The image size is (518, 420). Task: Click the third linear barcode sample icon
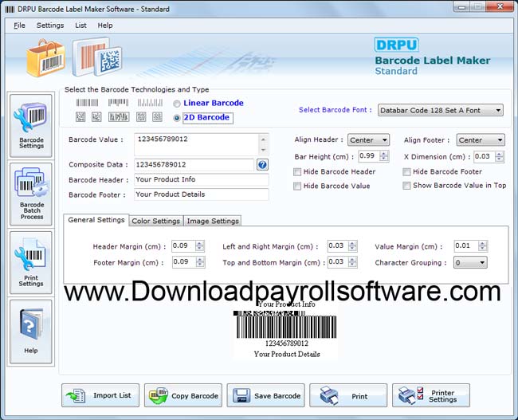(x=150, y=103)
